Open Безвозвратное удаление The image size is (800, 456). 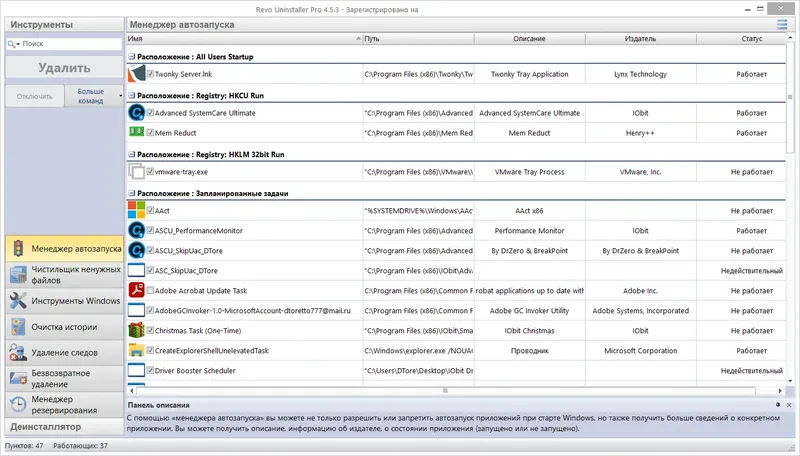click(x=64, y=378)
